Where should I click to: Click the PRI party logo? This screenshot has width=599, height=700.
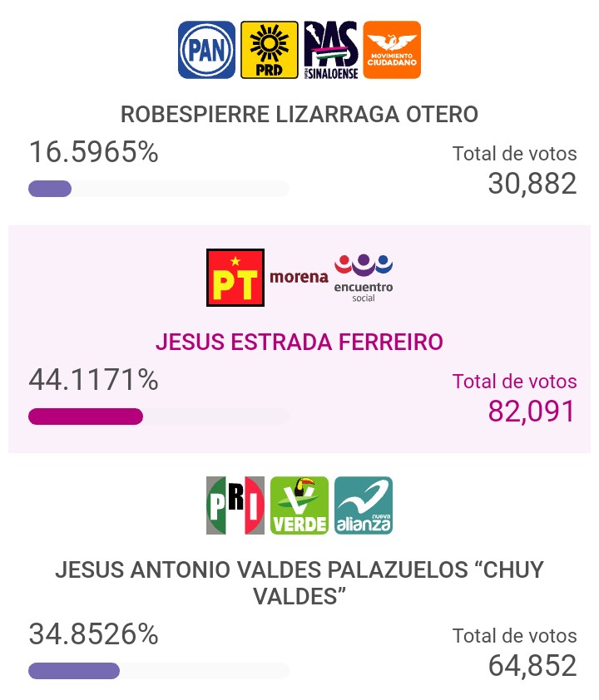235,505
